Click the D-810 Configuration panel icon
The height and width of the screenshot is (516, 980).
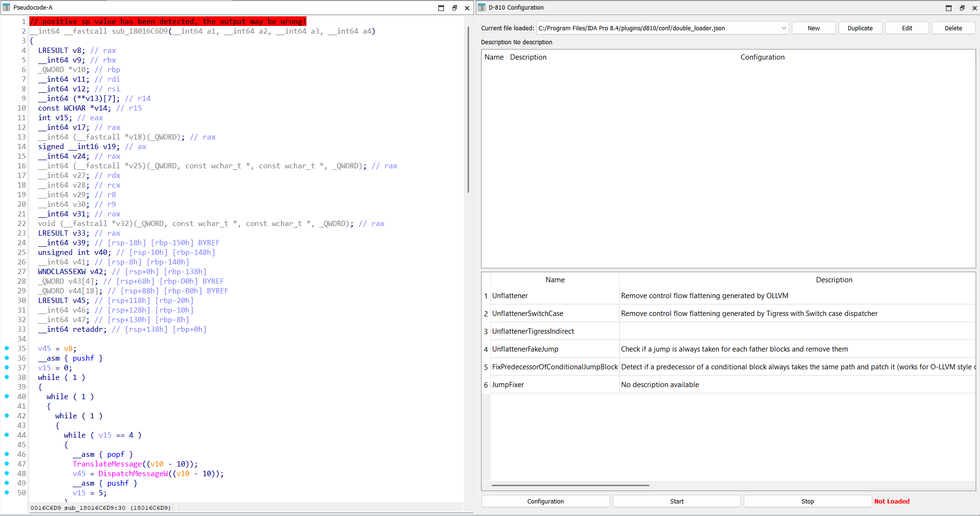(x=482, y=8)
